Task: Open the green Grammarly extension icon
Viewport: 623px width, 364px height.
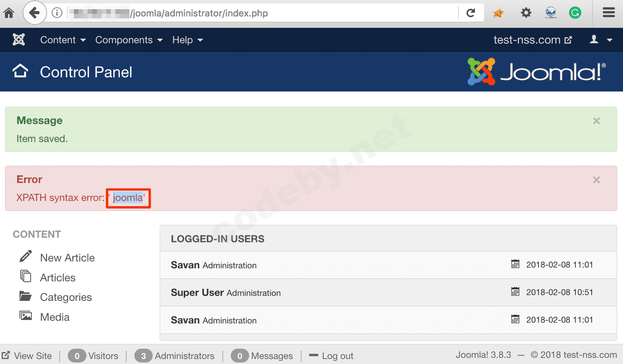Action: point(575,13)
